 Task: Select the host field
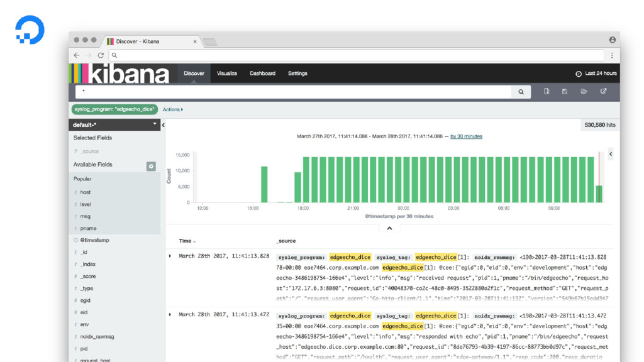coord(86,192)
